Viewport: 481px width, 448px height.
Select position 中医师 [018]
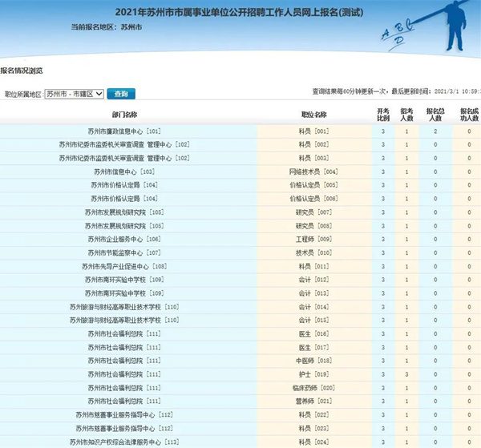(x=313, y=361)
